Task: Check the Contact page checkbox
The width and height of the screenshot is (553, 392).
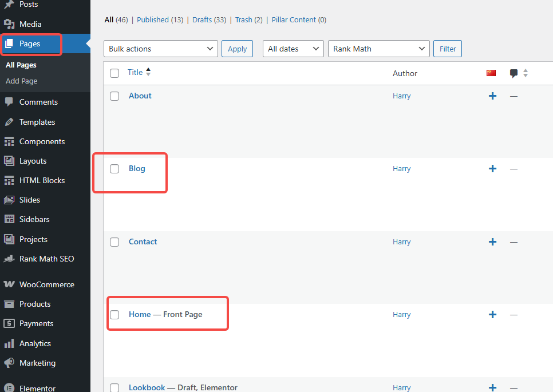Action: 114,242
